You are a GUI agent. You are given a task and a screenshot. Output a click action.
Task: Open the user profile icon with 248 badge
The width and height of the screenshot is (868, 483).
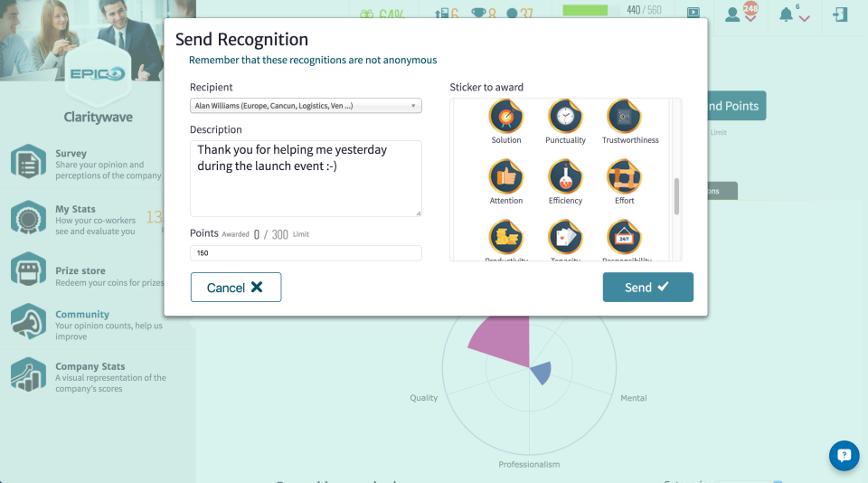click(x=733, y=14)
